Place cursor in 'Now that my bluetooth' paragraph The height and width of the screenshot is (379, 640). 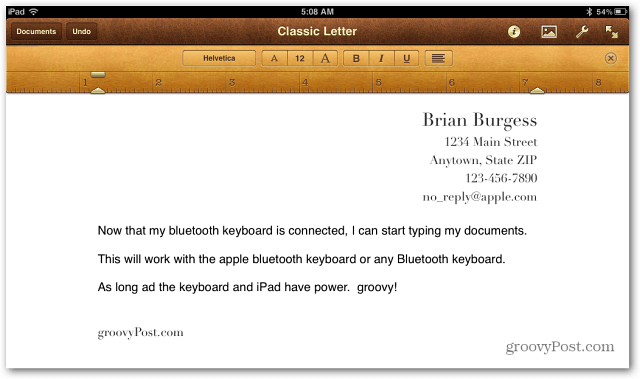312,231
